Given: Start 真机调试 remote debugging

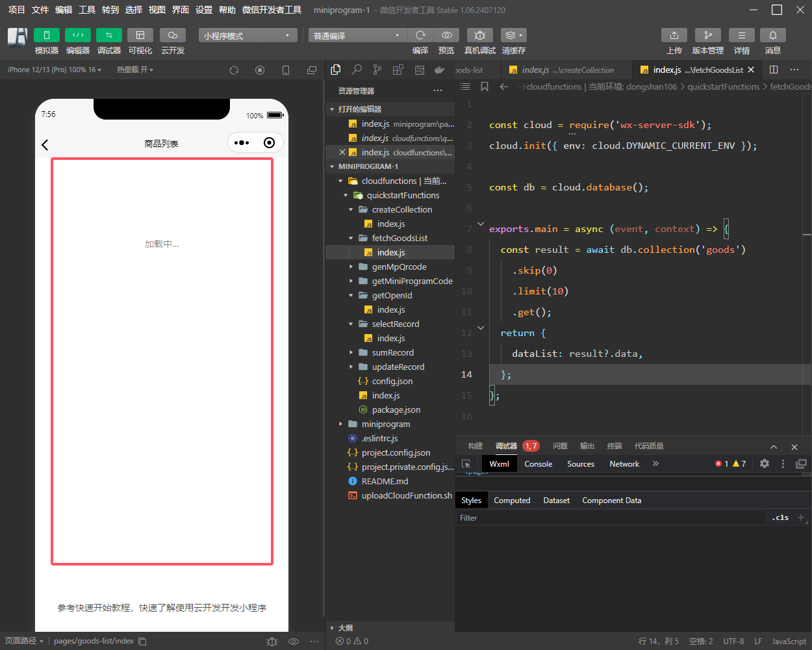Looking at the screenshot, I should pyautogui.click(x=480, y=35).
